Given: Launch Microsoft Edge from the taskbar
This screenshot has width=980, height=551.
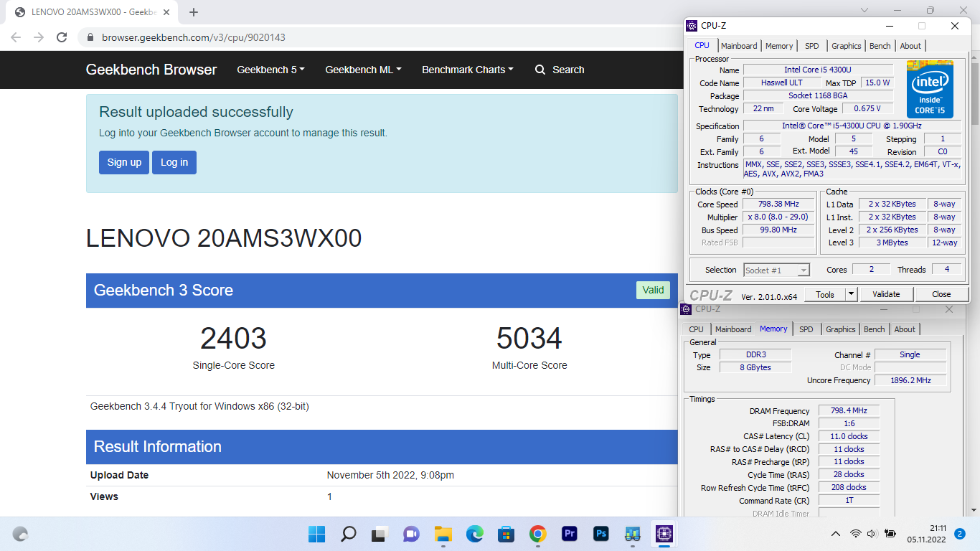Looking at the screenshot, I should tap(474, 534).
